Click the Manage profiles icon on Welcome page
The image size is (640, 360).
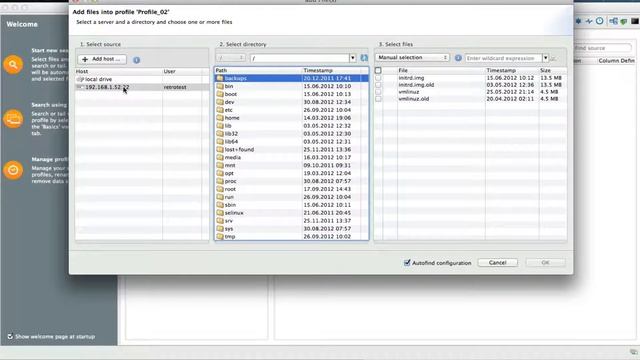click(13, 170)
